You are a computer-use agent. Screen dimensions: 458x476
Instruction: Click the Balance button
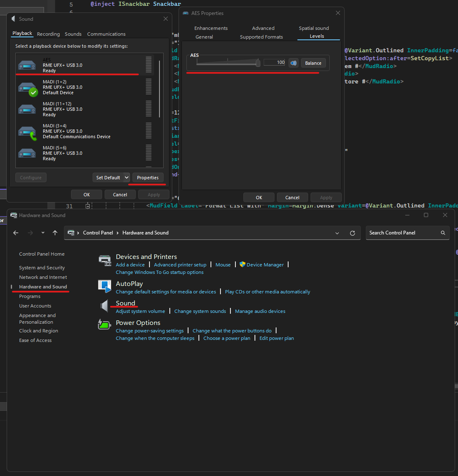pos(313,63)
